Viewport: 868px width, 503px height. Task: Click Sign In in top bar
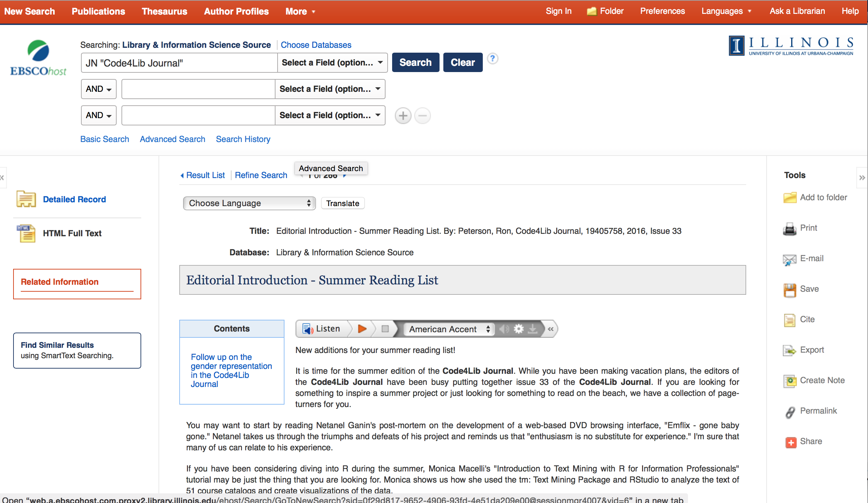[x=559, y=11]
